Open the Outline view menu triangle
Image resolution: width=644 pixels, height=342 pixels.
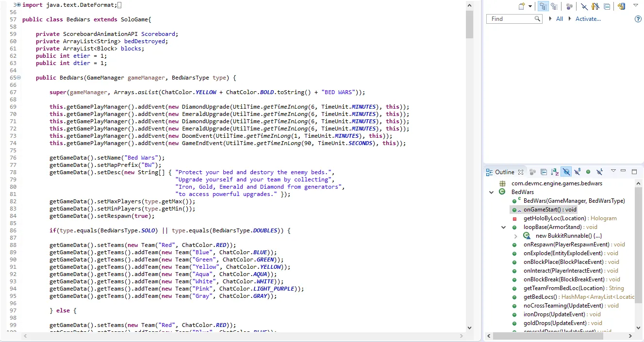pyautogui.click(x=613, y=171)
